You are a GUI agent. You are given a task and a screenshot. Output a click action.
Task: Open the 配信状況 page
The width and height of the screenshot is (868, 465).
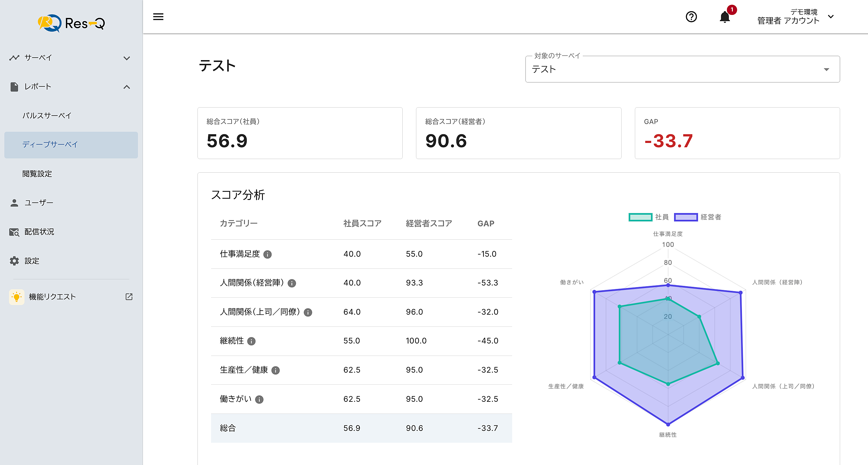pos(39,232)
